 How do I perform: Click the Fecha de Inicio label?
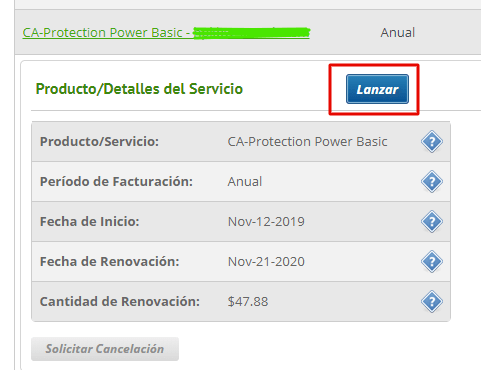tap(90, 222)
